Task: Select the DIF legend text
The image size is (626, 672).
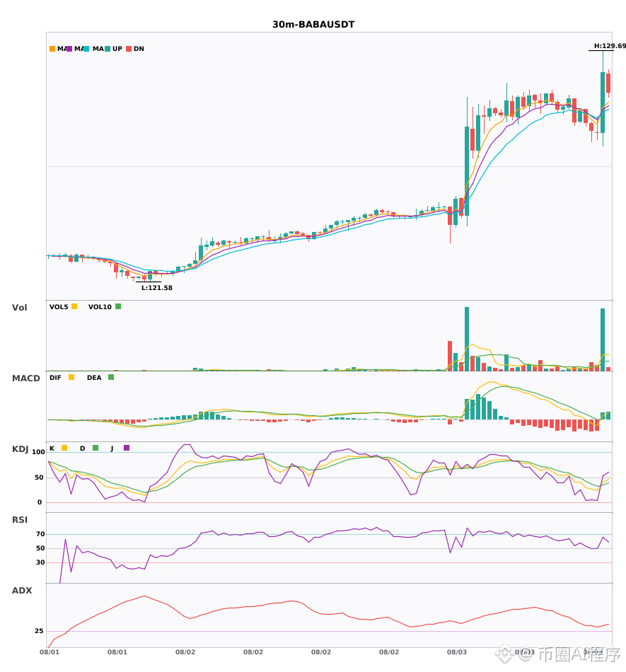Action: pyautogui.click(x=55, y=378)
